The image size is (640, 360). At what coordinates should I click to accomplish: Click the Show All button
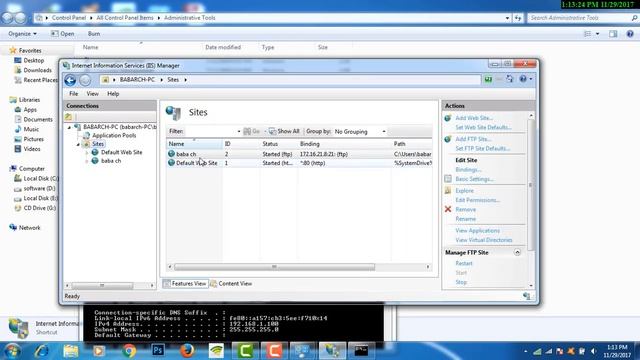click(x=284, y=131)
